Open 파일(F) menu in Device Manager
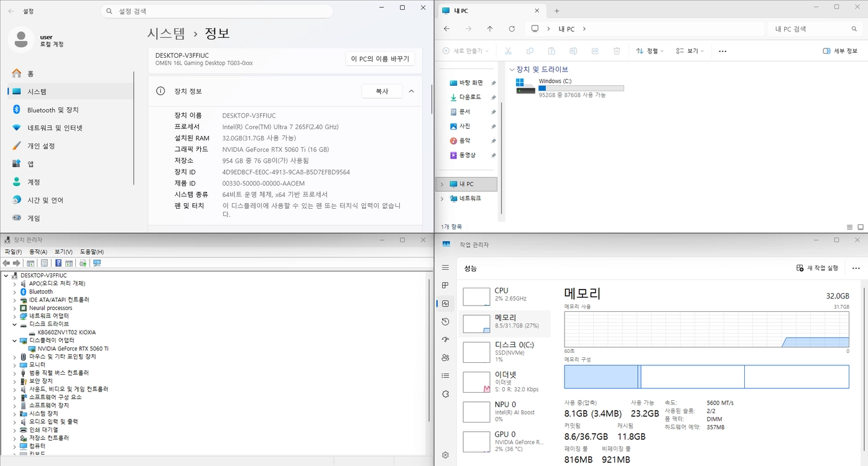Screen dimensions: 868x466 [x=13, y=252]
